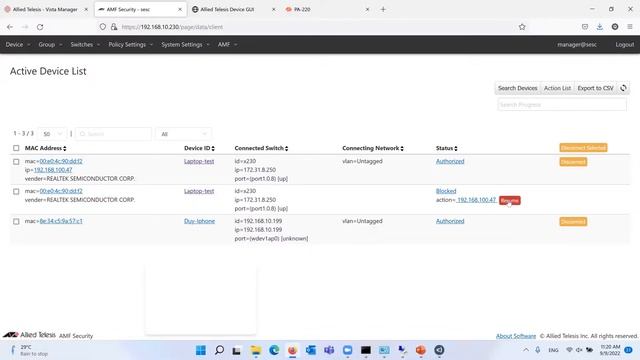Sort by MAC Address column
This screenshot has width=640, height=360.
(45, 148)
